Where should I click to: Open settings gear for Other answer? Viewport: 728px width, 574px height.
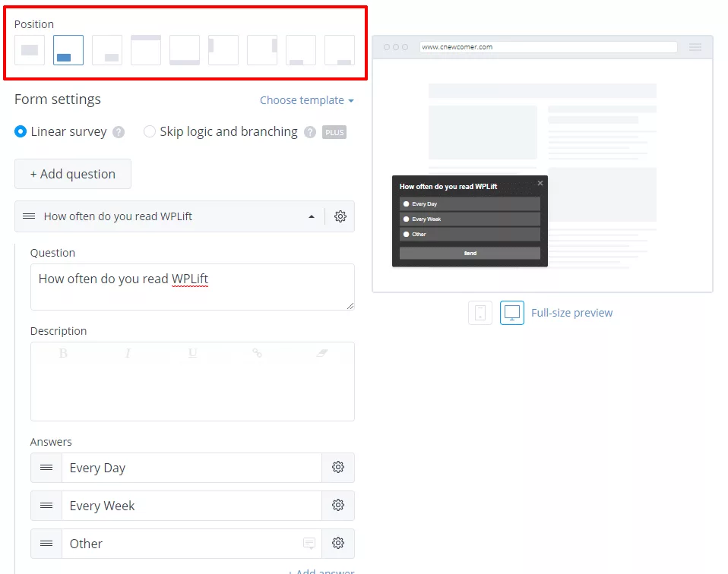point(338,543)
